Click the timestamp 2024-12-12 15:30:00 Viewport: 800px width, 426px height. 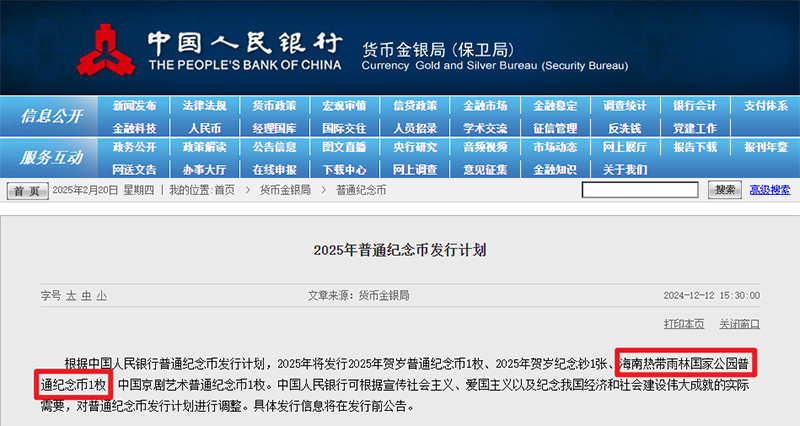tap(712, 295)
